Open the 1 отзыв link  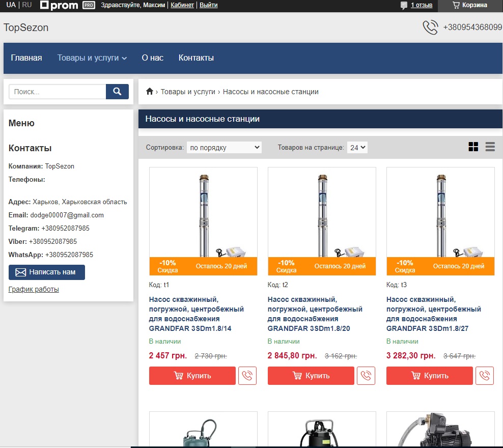pos(422,5)
